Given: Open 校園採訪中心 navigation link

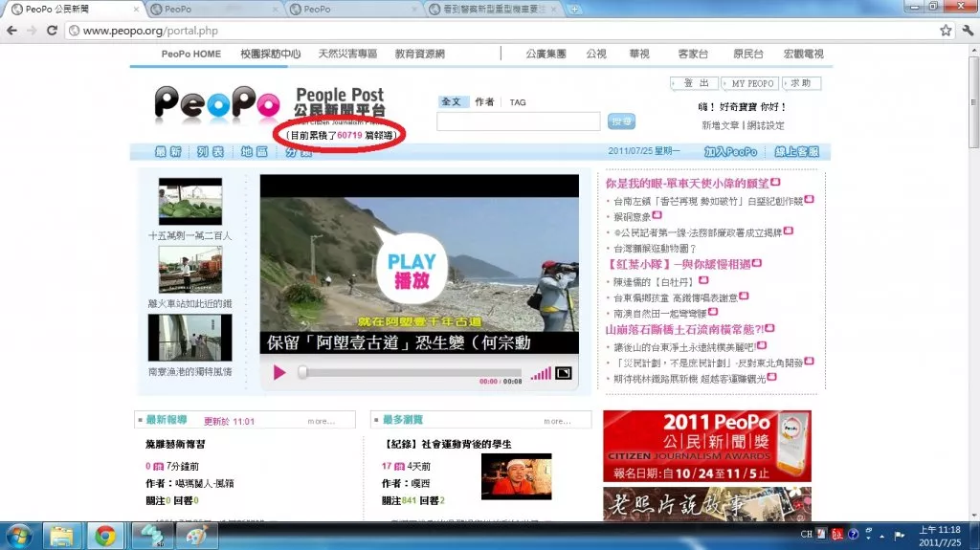Looking at the screenshot, I should click(x=271, y=55).
